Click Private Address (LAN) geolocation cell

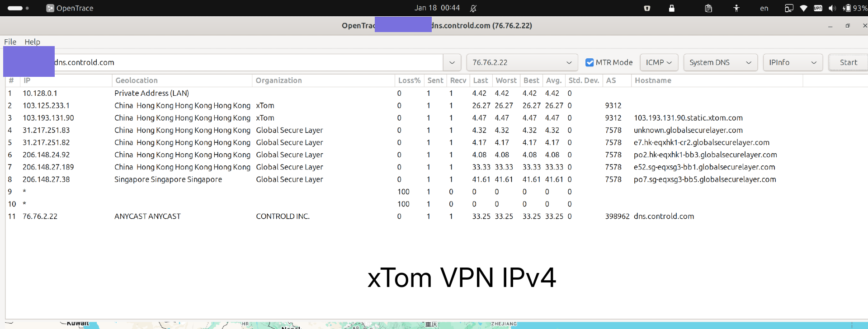151,93
